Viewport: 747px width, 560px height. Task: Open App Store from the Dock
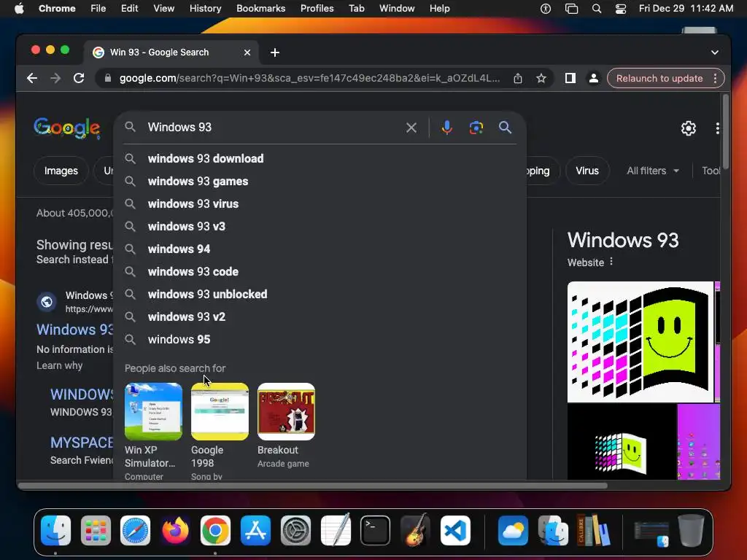pos(255,531)
